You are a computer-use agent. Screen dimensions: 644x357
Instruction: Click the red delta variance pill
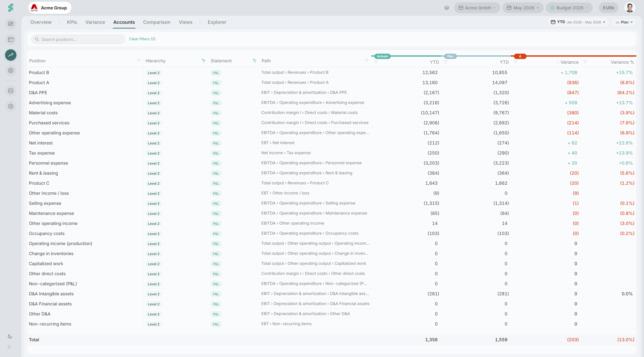click(520, 56)
